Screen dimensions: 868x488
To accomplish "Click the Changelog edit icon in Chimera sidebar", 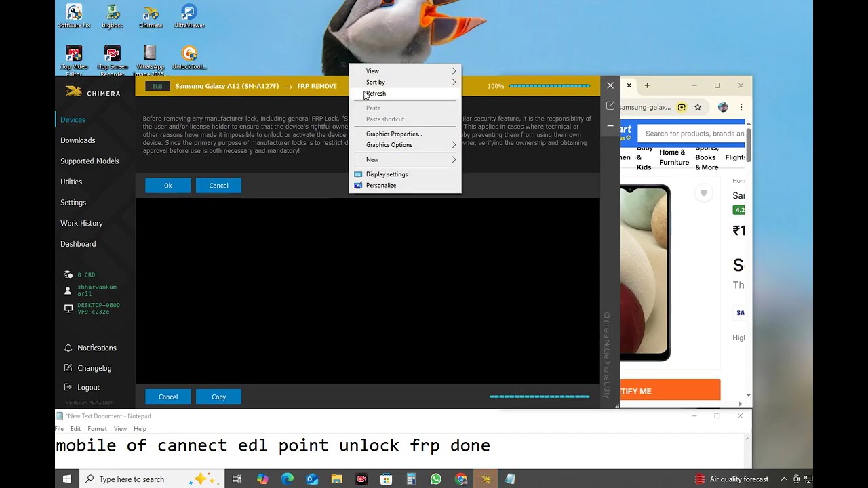I will click(68, 368).
